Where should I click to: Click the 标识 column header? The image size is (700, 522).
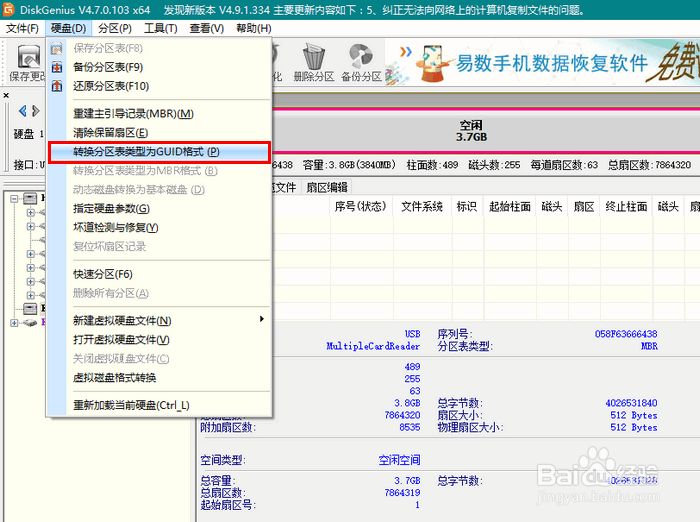tap(467, 206)
